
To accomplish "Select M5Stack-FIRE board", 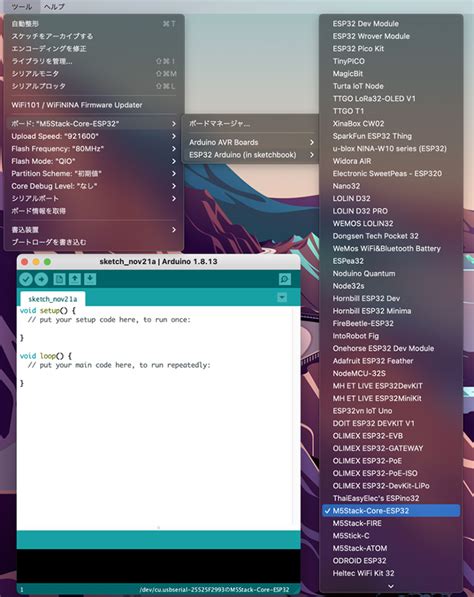I will [x=391, y=524].
